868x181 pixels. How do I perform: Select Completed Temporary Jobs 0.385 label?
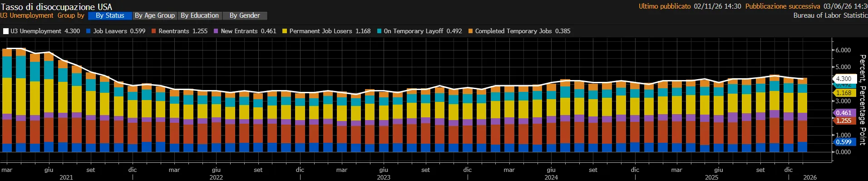523,31
